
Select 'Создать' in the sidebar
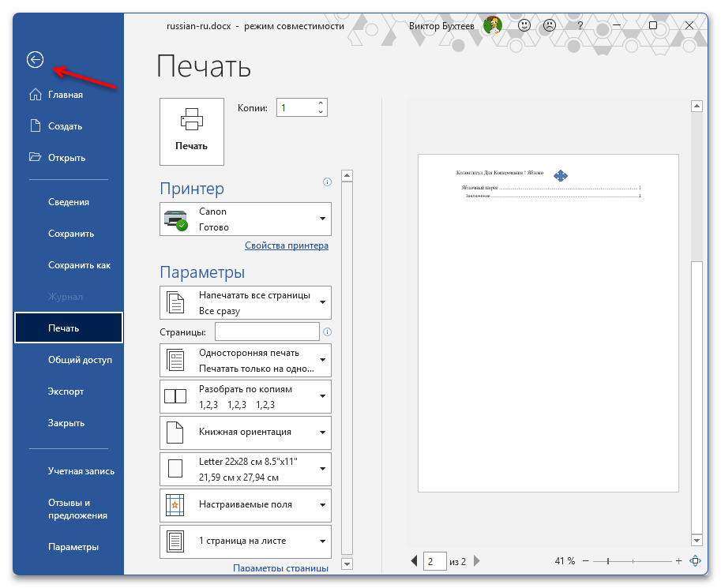tap(69, 126)
